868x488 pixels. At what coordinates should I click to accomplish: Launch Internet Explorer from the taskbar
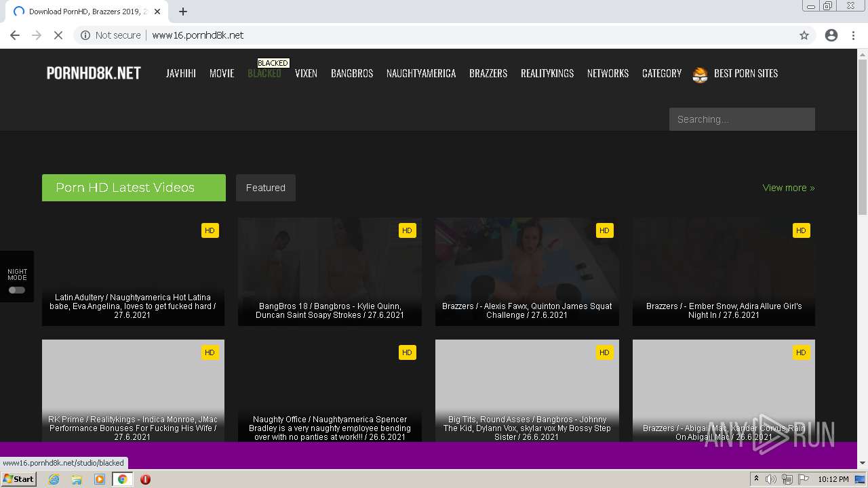tap(54, 479)
